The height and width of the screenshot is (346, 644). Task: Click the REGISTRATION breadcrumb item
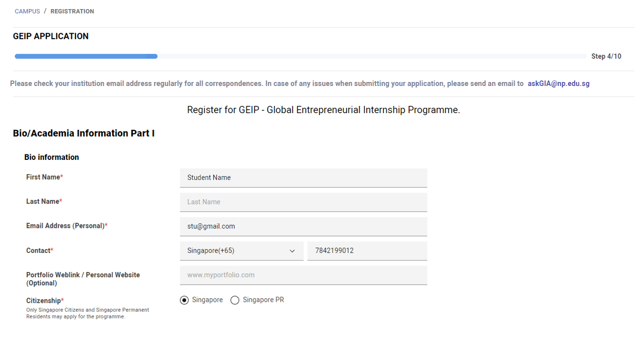coord(72,11)
